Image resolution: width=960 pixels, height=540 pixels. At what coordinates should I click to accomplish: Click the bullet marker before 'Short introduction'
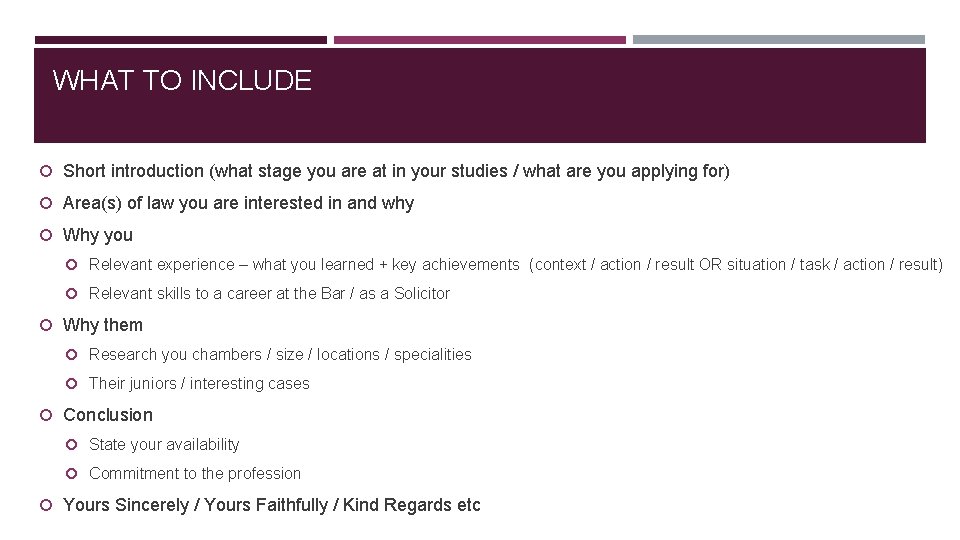click(48, 171)
